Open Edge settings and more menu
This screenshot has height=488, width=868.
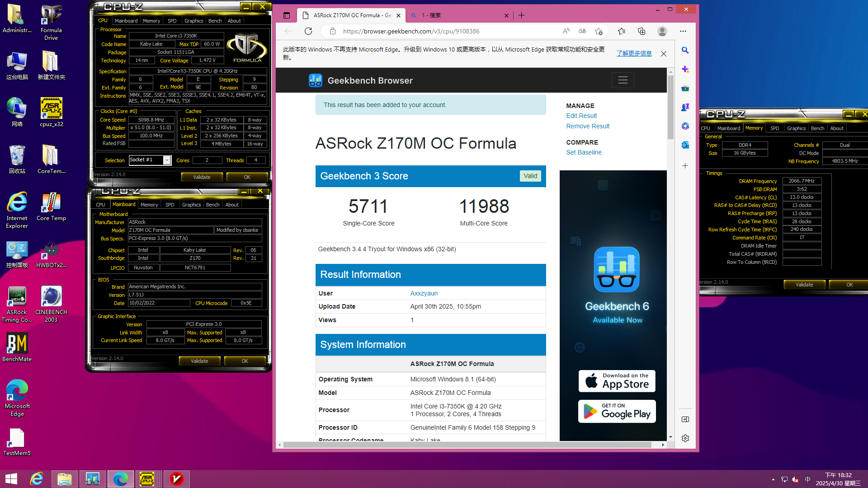(683, 31)
